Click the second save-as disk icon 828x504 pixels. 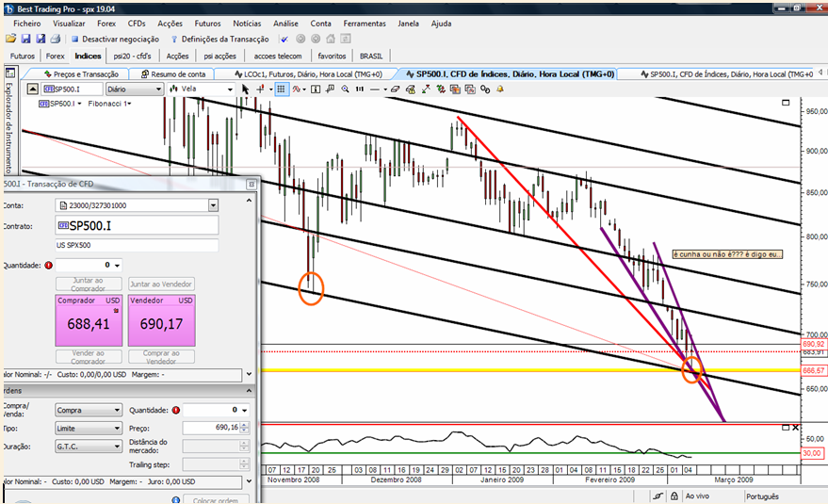41,39
